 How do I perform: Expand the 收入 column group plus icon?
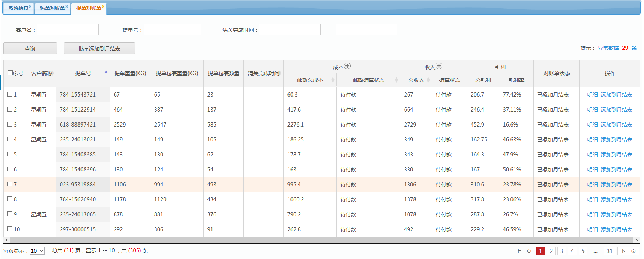pos(439,66)
